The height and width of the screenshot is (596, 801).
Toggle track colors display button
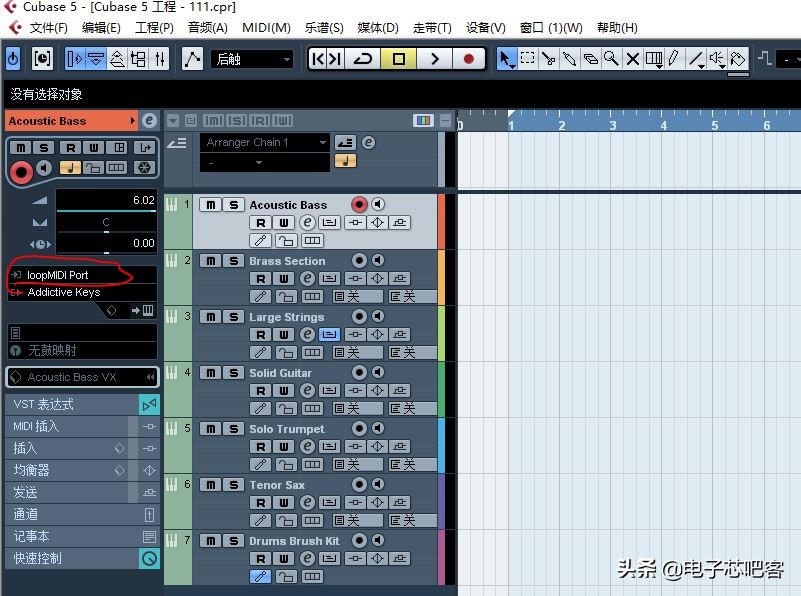(x=423, y=121)
